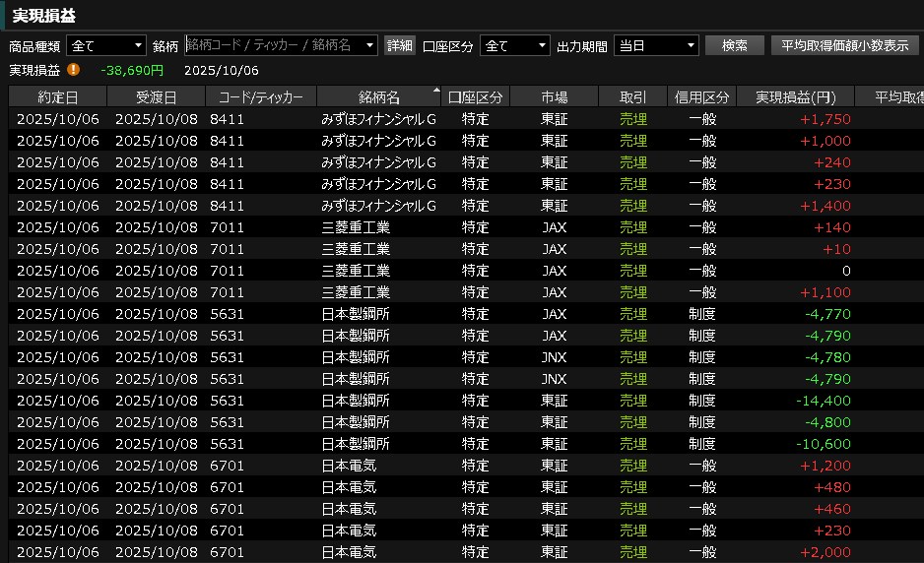This screenshot has height=563, width=924.
Task: Click the 平均取得価額小数表示 button
Action: [x=844, y=45]
